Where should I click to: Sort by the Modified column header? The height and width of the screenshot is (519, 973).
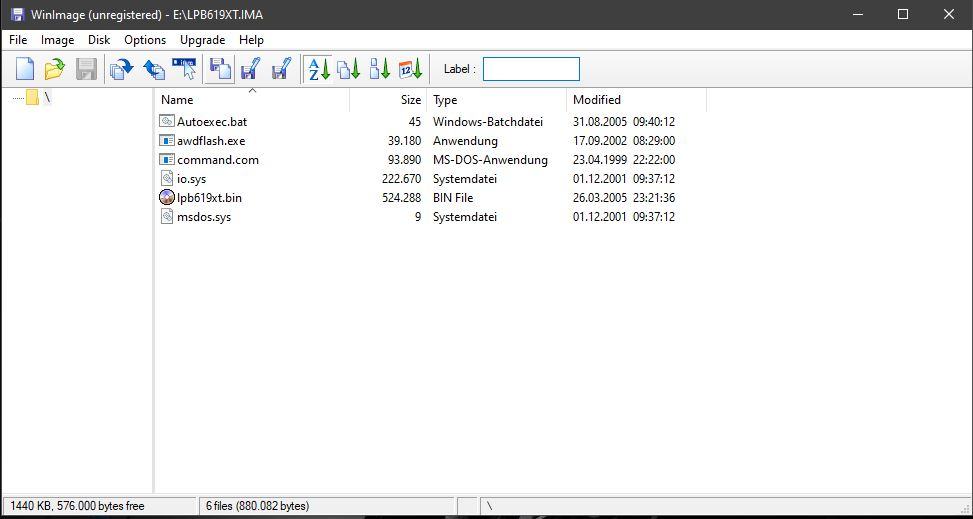(636, 100)
